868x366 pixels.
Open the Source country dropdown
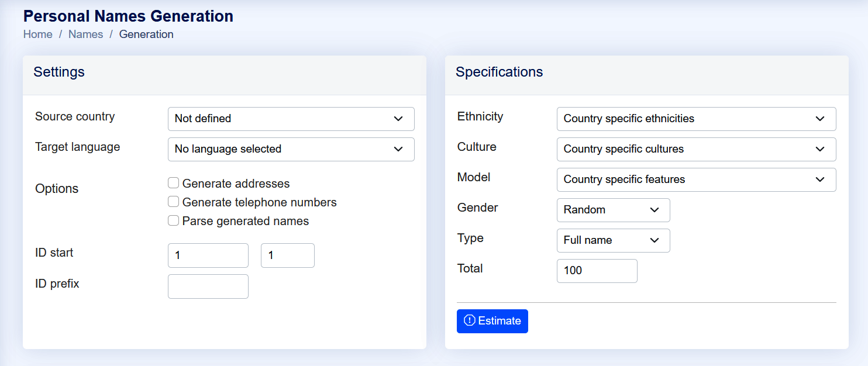coord(291,119)
